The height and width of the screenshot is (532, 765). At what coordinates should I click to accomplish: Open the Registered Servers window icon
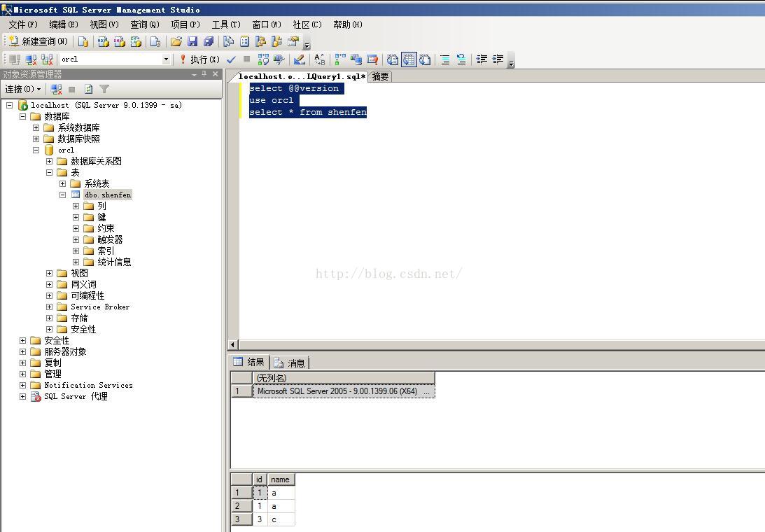(228, 41)
